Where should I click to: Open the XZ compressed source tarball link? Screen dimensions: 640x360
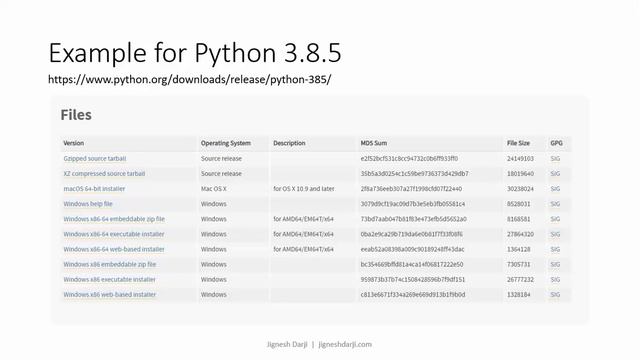point(104,173)
